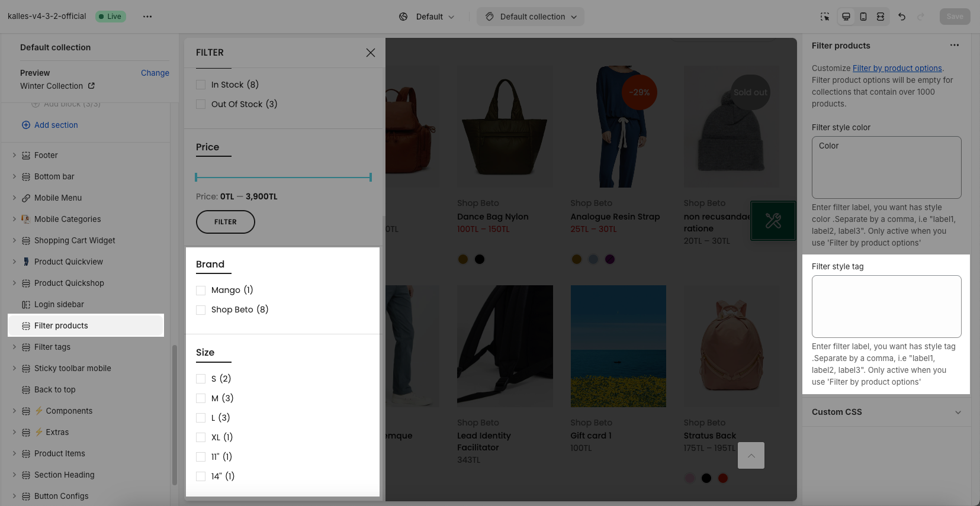Image resolution: width=980 pixels, height=506 pixels.
Task: Check the size 14" checkbox
Action: coord(201,476)
